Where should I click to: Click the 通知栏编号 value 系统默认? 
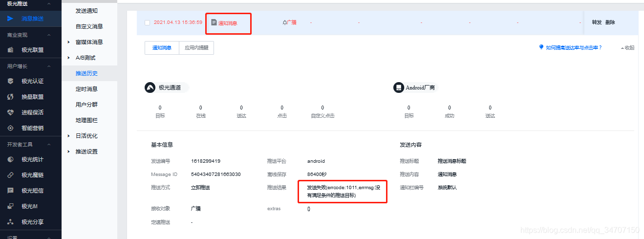[x=447, y=188]
